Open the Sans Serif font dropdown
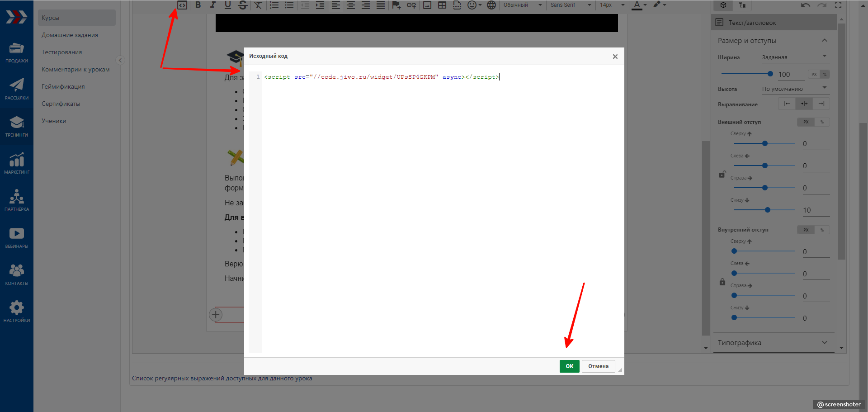Image resolution: width=868 pixels, height=412 pixels. (571, 5)
